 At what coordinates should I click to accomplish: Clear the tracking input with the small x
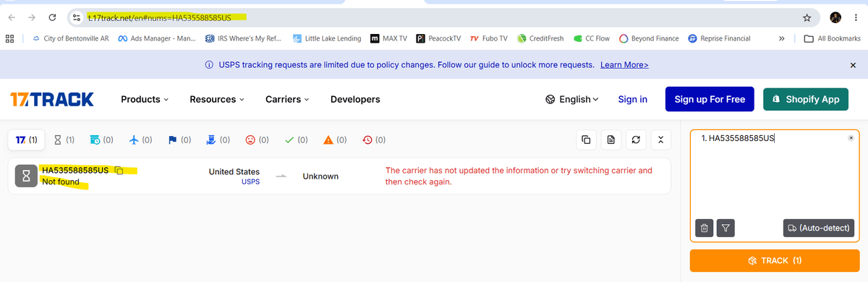[x=851, y=137]
